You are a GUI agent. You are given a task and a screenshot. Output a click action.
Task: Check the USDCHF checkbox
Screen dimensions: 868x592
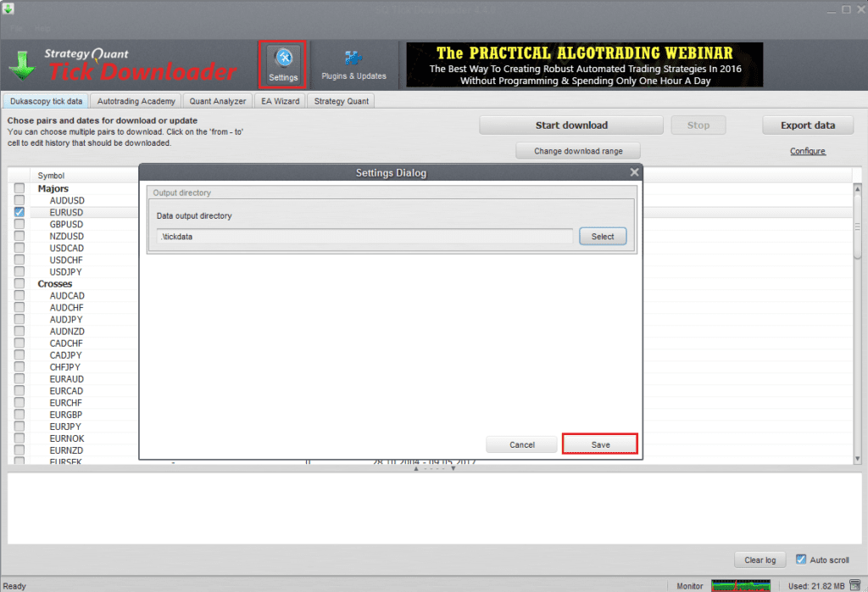click(19, 260)
